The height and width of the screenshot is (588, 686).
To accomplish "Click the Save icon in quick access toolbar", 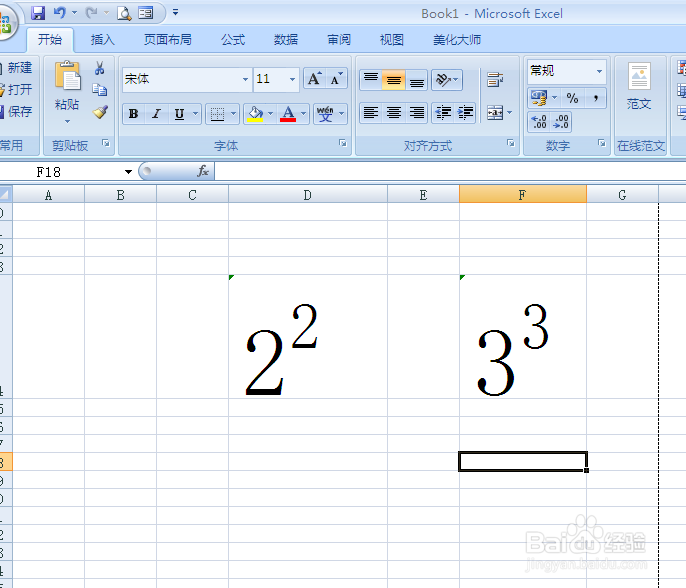I will pos(38,13).
